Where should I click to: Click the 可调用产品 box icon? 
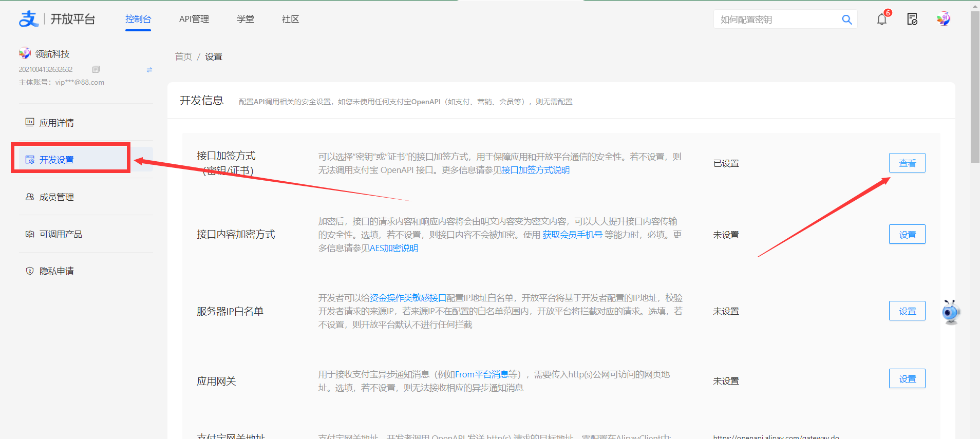pyautogui.click(x=30, y=234)
